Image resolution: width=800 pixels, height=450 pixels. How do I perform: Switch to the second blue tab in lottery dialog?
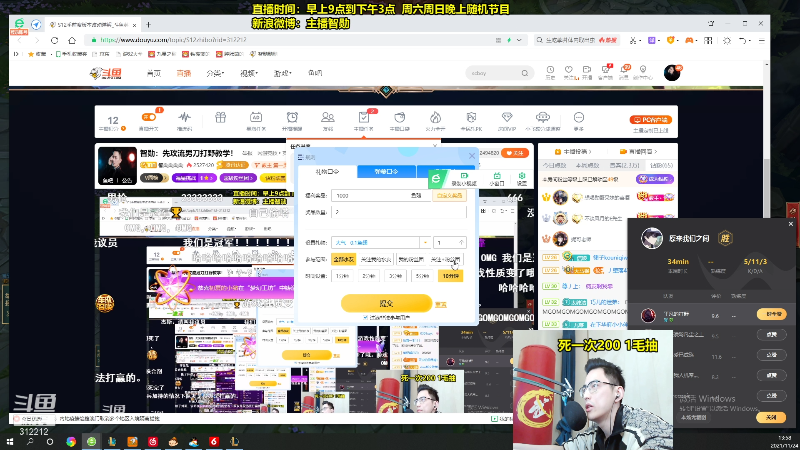tap(386, 171)
